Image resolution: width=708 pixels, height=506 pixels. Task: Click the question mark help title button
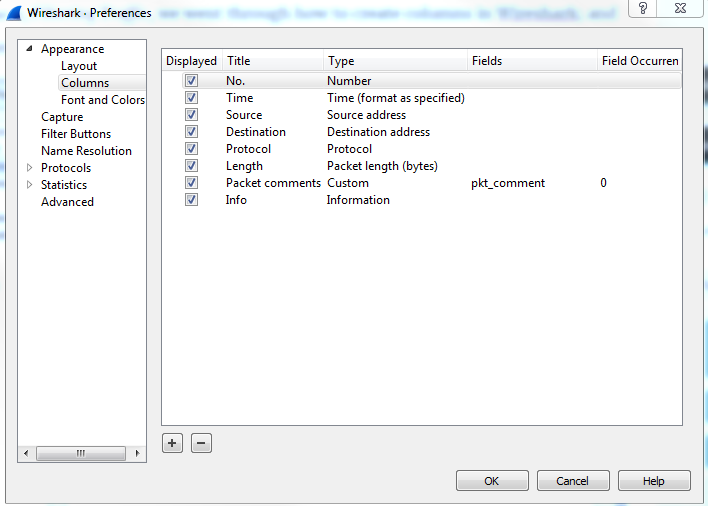(643, 8)
